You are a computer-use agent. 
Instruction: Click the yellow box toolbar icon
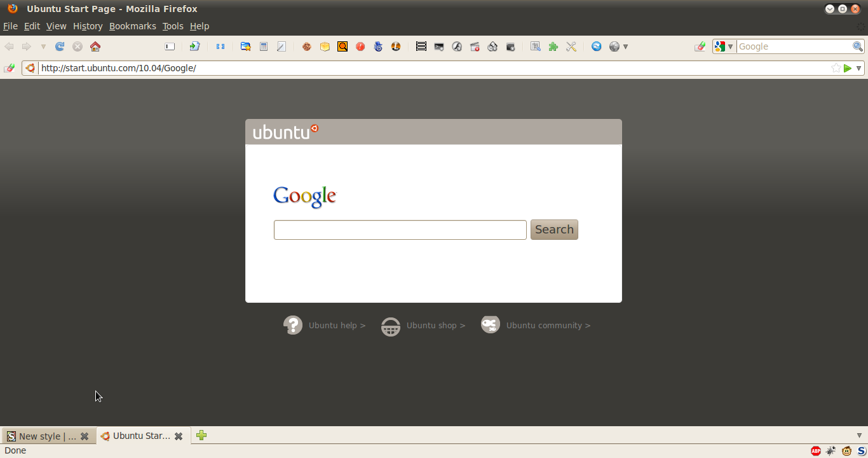click(x=325, y=46)
